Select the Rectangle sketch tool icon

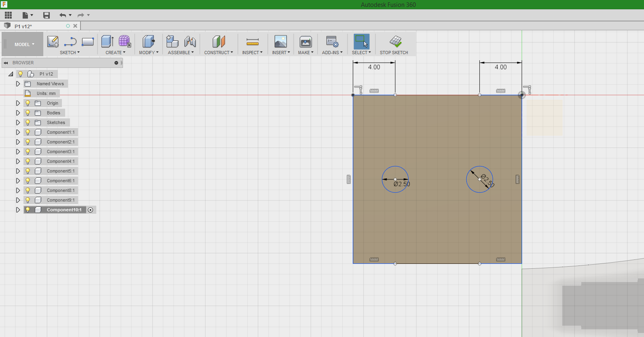click(88, 42)
